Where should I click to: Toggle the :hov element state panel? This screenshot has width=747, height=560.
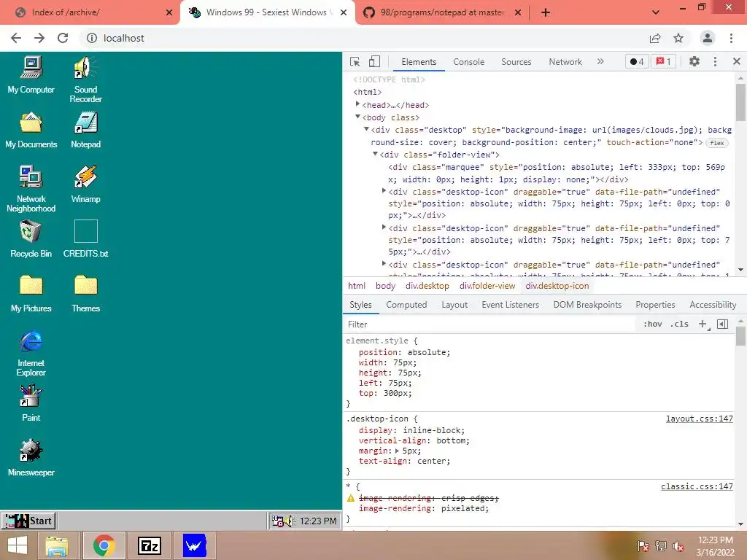tap(652, 324)
